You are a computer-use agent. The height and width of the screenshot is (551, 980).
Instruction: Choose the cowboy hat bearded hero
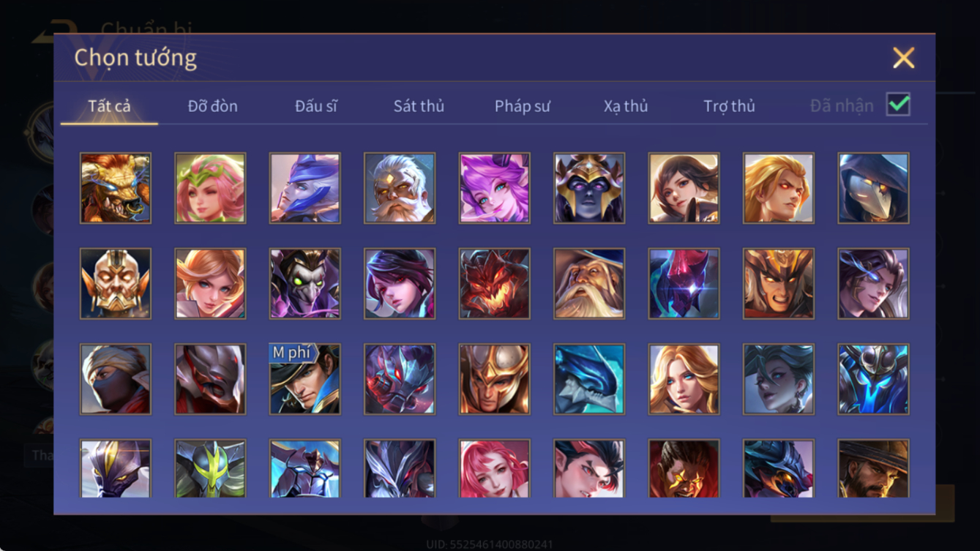point(873,468)
